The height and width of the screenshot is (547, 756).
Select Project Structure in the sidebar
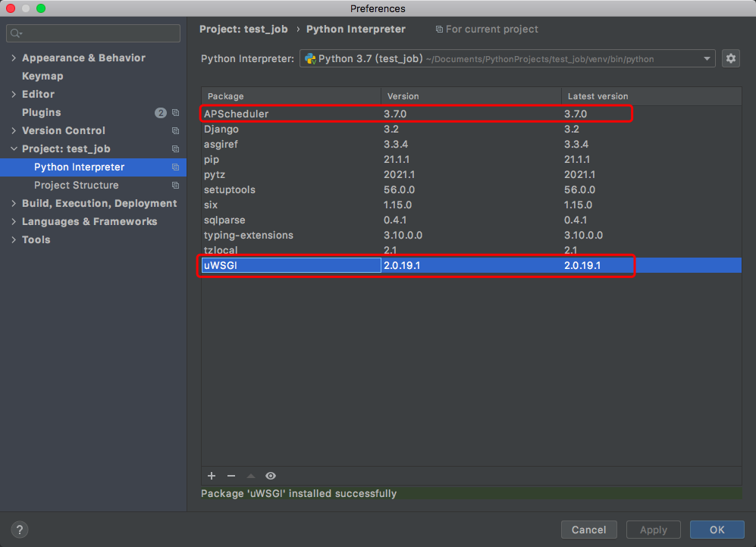[x=77, y=185]
